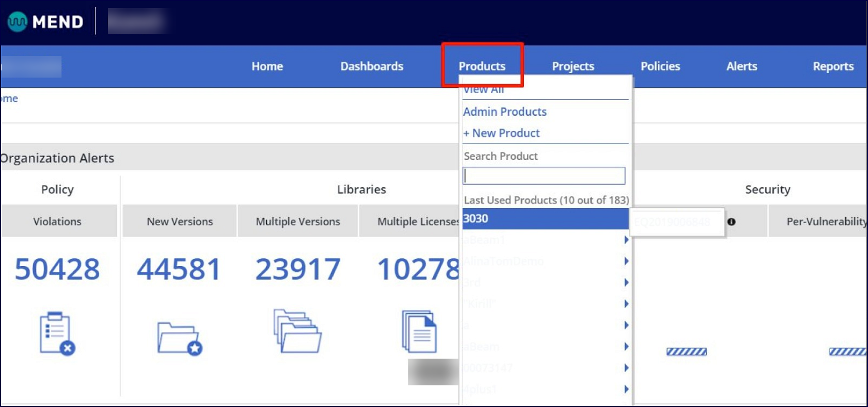The width and height of the screenshot is (868, 407).
Task: Select the highlighted 3030 product entry
Action: (544, 219)
